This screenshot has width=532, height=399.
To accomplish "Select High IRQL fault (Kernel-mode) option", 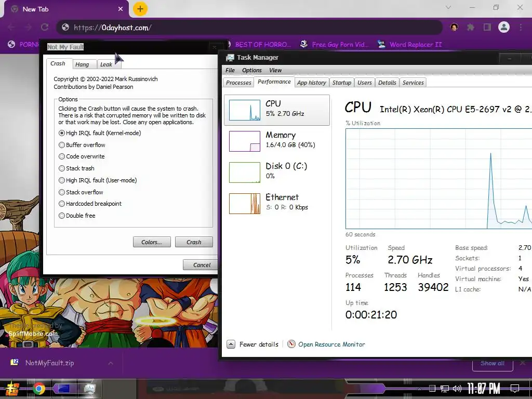I will pyautogui.click(x=100, y=133).
